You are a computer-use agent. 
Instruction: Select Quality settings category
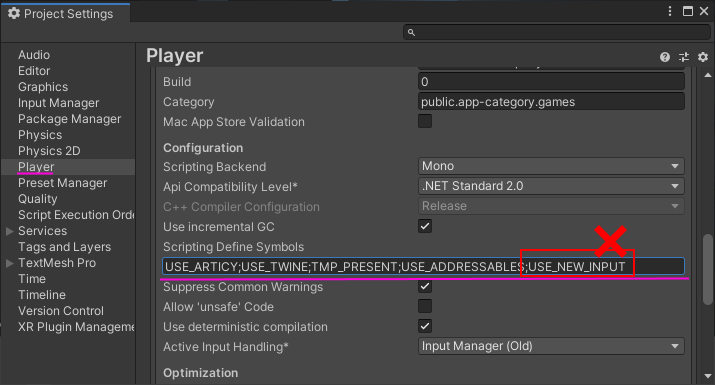38,199
